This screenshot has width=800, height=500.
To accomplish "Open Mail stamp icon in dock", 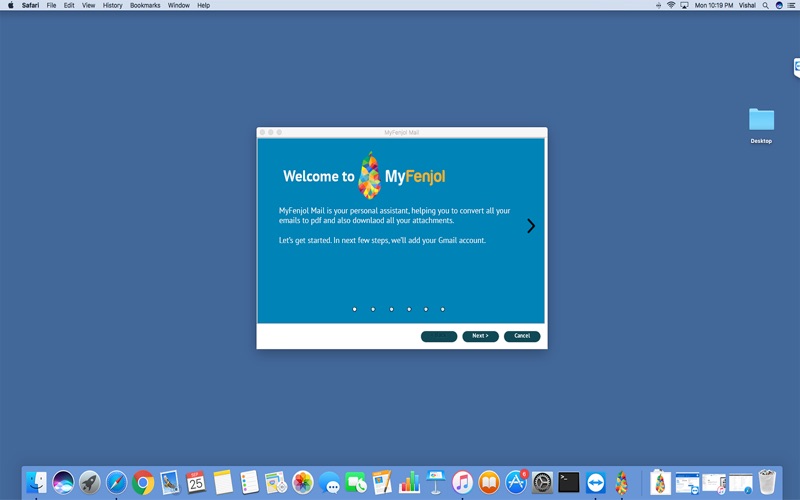I will (169, 482).
